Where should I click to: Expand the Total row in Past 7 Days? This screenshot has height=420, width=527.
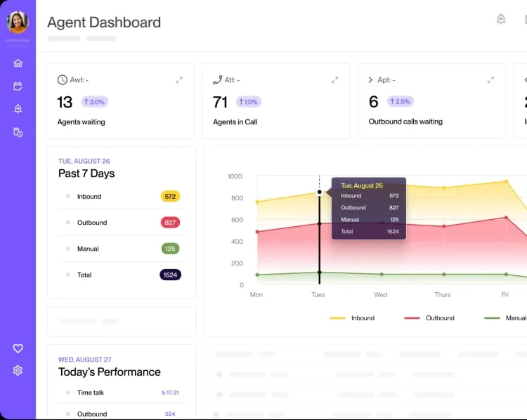pos(67,275)
